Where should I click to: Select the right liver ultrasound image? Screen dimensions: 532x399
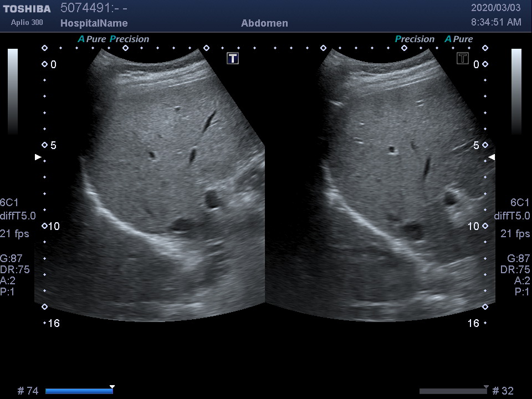380,185
